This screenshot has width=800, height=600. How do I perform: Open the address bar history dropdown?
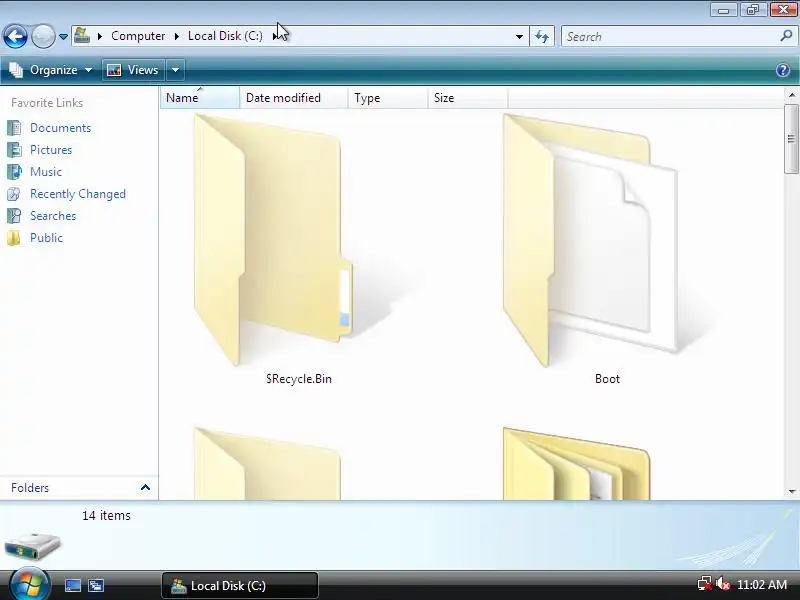[x=519, y=37]
